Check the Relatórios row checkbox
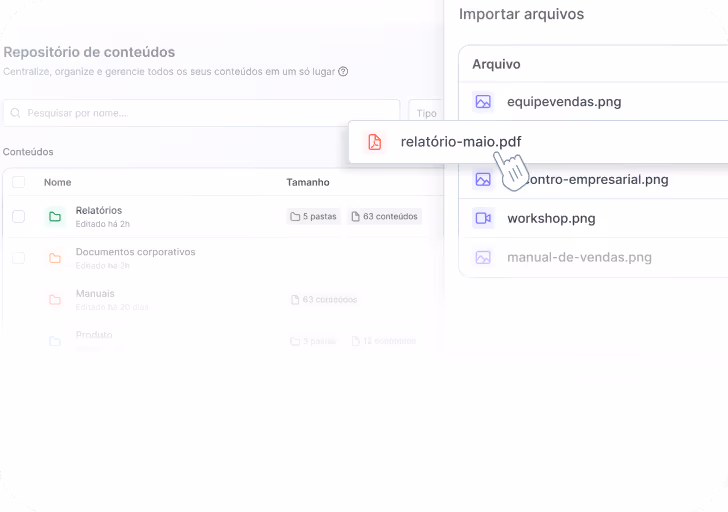Screen dimensions: 728x512 pyautogui.click(x=19, y=216)
